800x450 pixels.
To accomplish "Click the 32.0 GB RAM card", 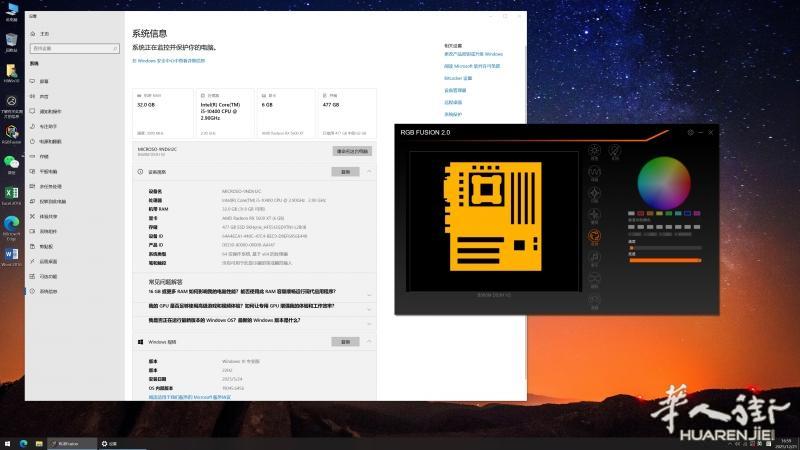I will click(x=163, y=113).
